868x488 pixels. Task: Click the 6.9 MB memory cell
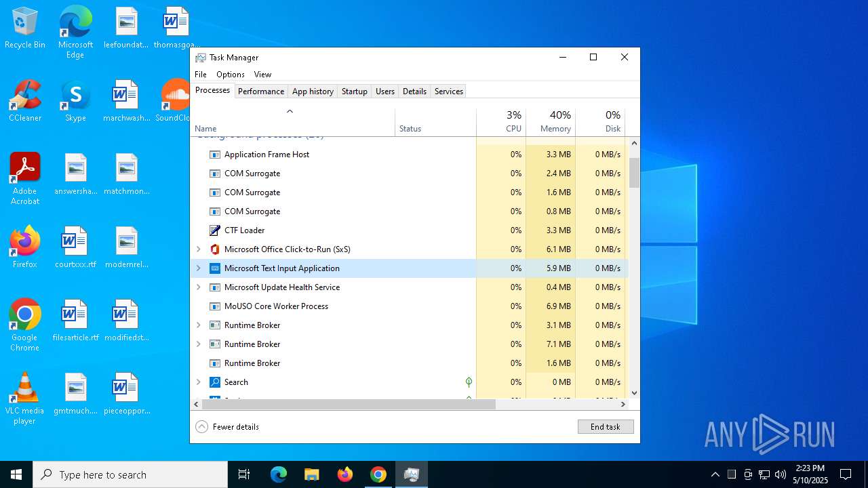[551, 306]
